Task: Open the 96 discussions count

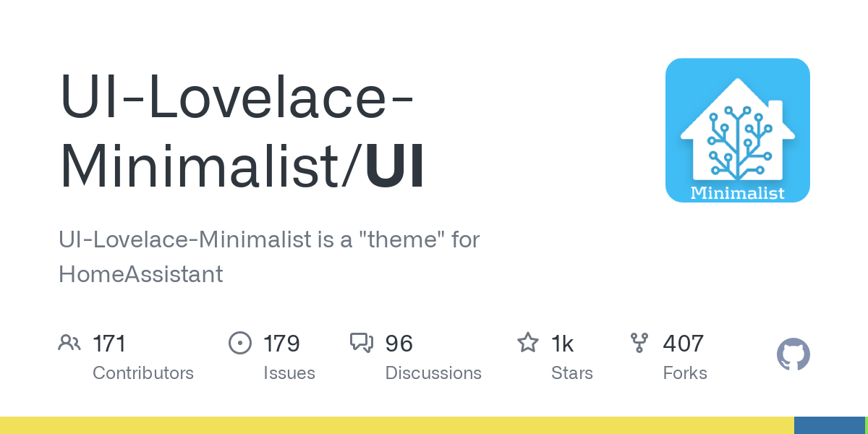Action: tap(399, 344)
